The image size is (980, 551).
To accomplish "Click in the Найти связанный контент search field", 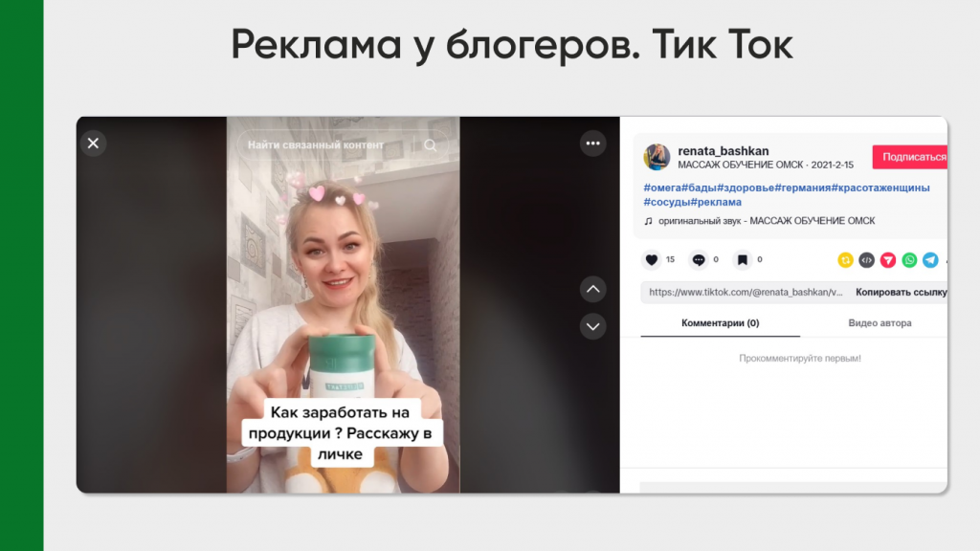I will pos(325,145).
